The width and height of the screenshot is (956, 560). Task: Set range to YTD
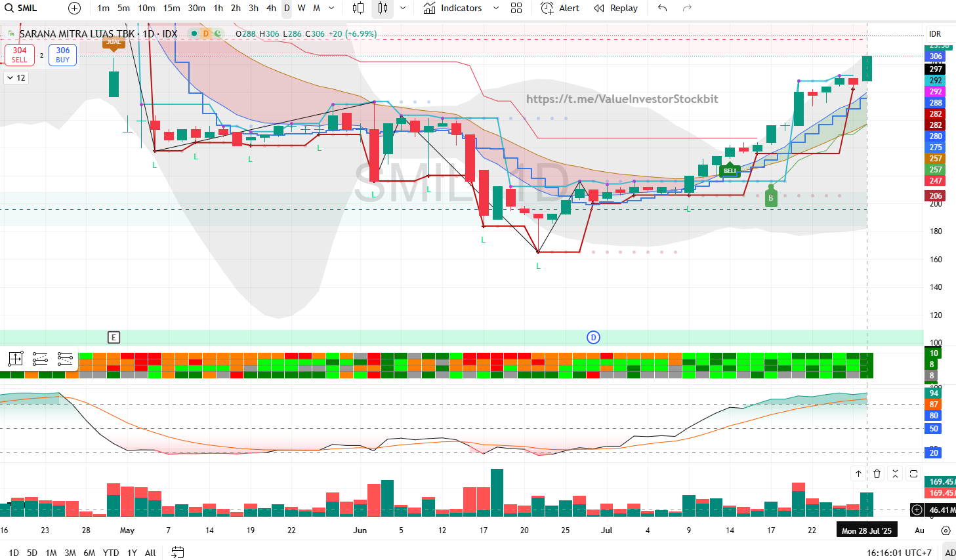point(111,553)
